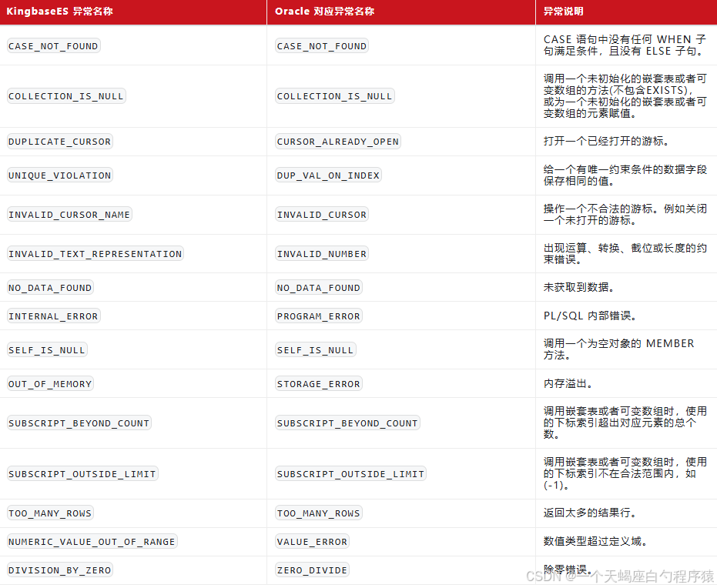Viewport: 717px width, 588px height.
Task: Select NO_DATA_FOUND in the Oracle column
Action: click(319, 288)
